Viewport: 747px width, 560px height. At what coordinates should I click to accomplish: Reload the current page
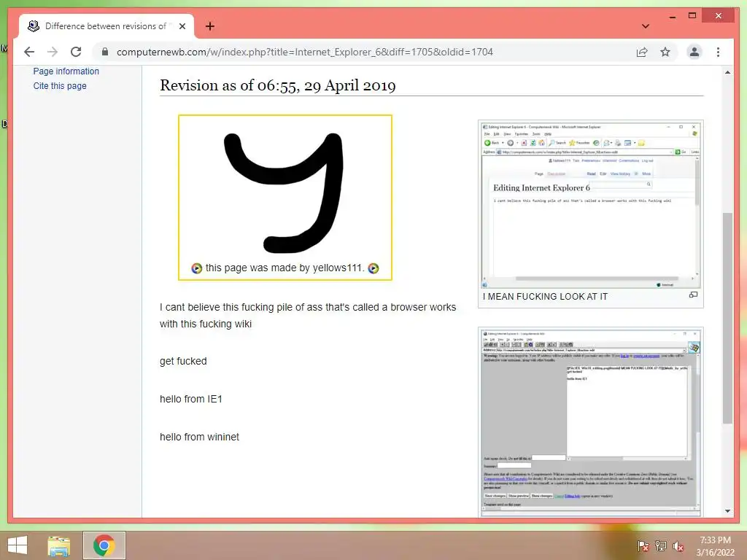76,52
